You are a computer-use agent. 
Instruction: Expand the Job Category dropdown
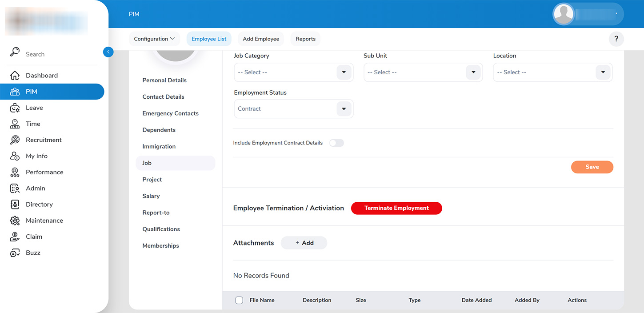(344, 72)
